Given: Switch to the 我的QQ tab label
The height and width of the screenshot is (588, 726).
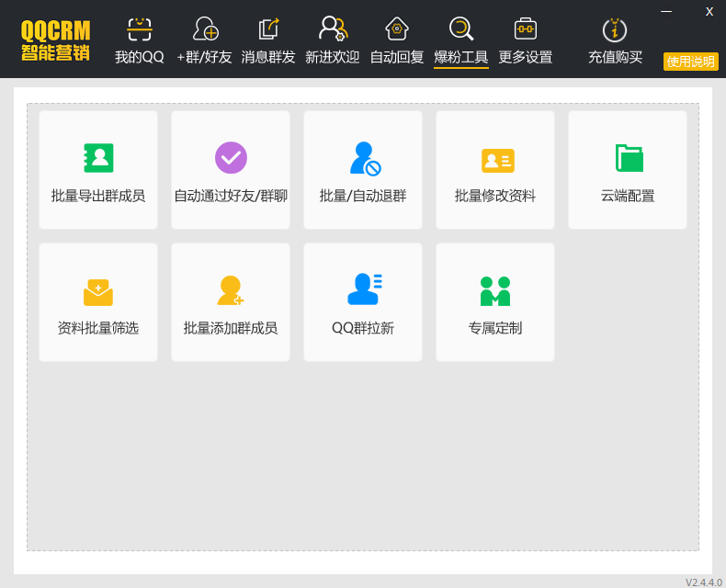Looking at the screenshot, I should click(140, 57).
